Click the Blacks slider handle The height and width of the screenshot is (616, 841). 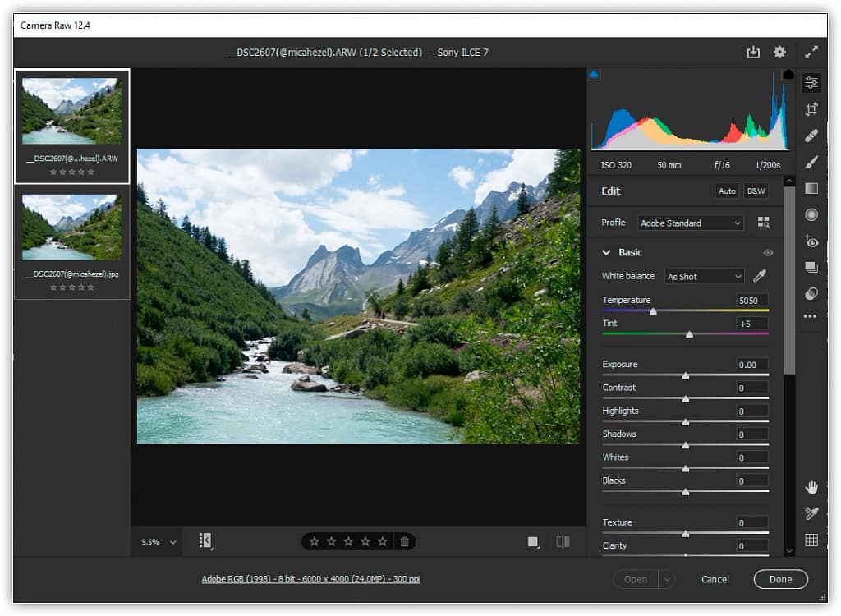686,491
